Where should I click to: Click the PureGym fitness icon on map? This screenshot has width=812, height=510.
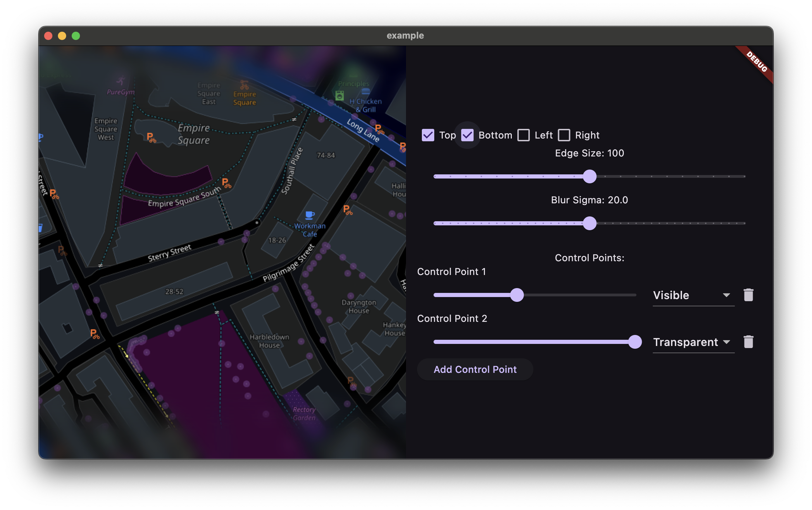point(120,81)
